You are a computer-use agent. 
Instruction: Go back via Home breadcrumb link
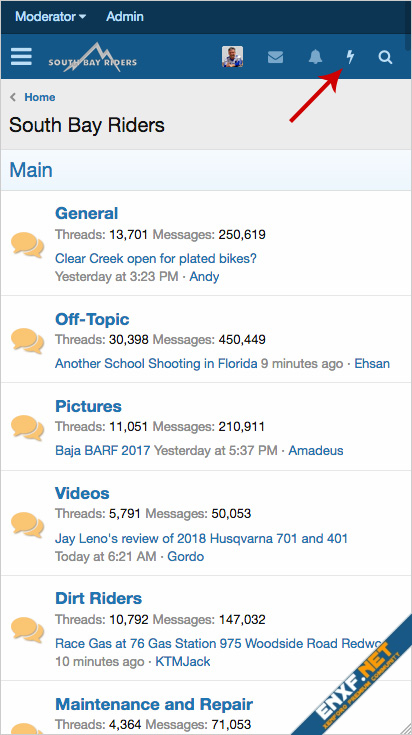click(x=40, y=97)
